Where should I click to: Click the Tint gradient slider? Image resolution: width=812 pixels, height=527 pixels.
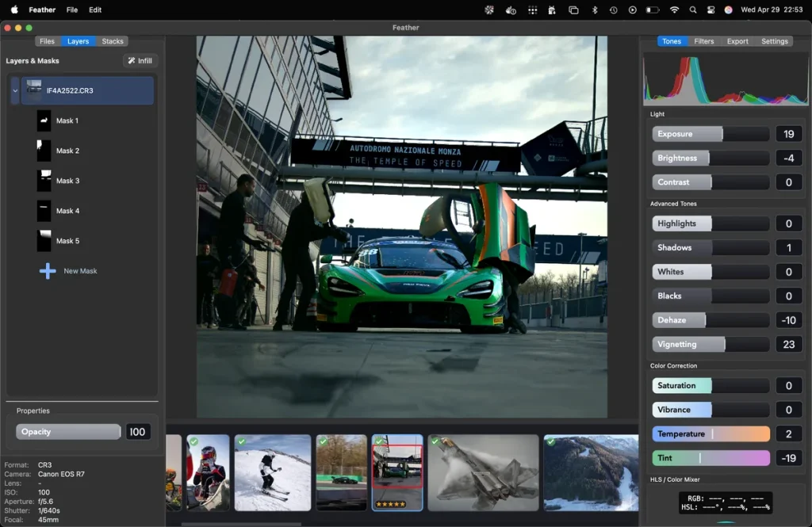[710, 458]
